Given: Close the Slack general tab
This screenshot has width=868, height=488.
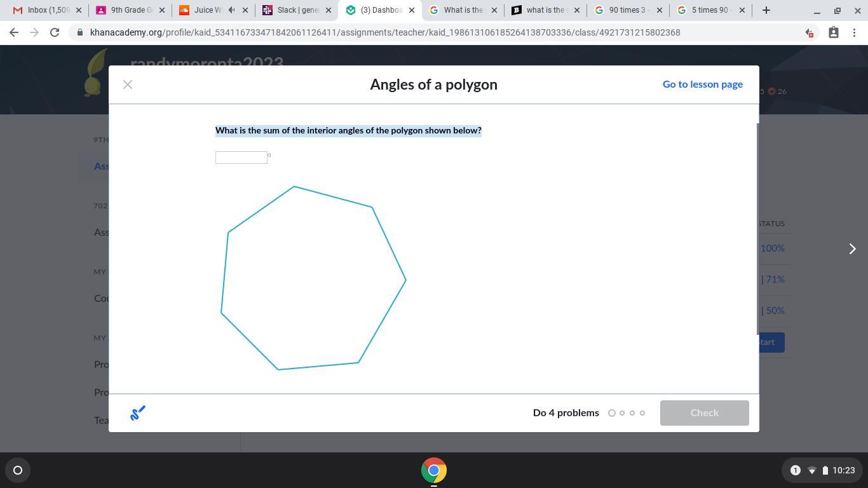Looking at the screenshot, I should (x=329, y=10).
